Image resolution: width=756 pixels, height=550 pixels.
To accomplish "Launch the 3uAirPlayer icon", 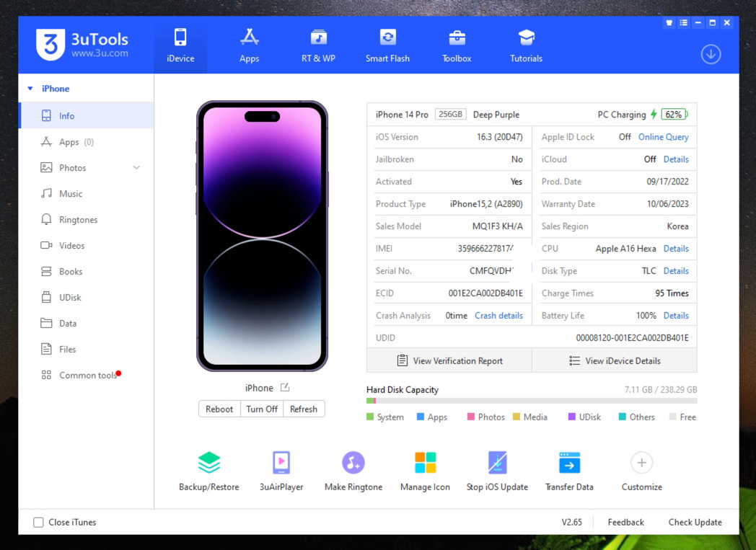I will coord(281,462).
